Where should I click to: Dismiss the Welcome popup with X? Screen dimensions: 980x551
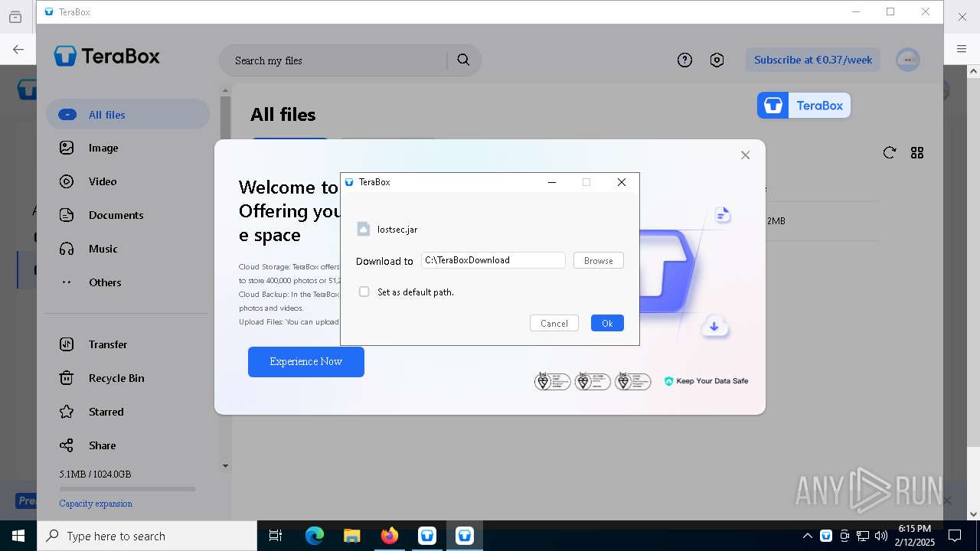[745, 155]
